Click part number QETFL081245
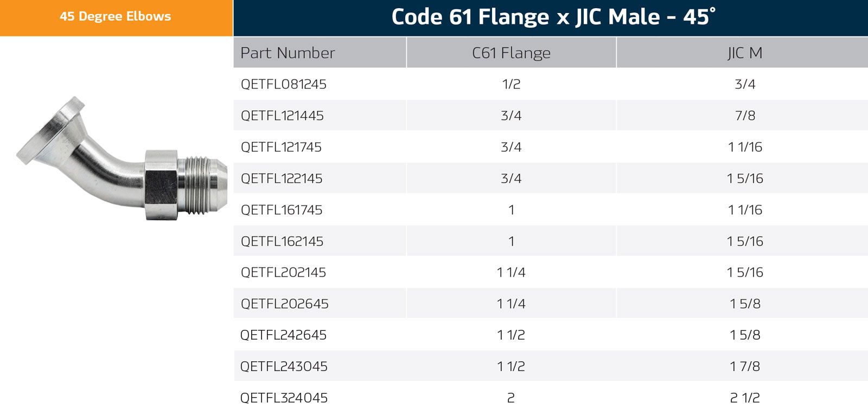 pos(284,85)
